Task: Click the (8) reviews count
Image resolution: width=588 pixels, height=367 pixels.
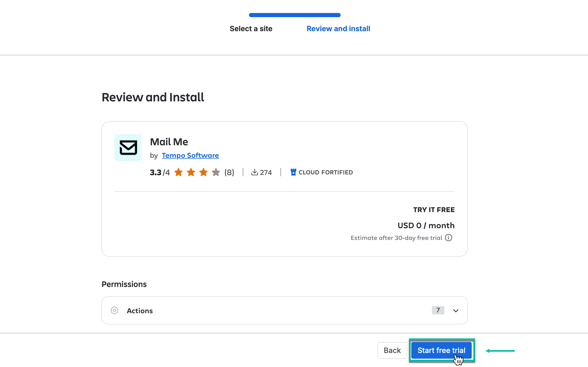Action: 229,172
